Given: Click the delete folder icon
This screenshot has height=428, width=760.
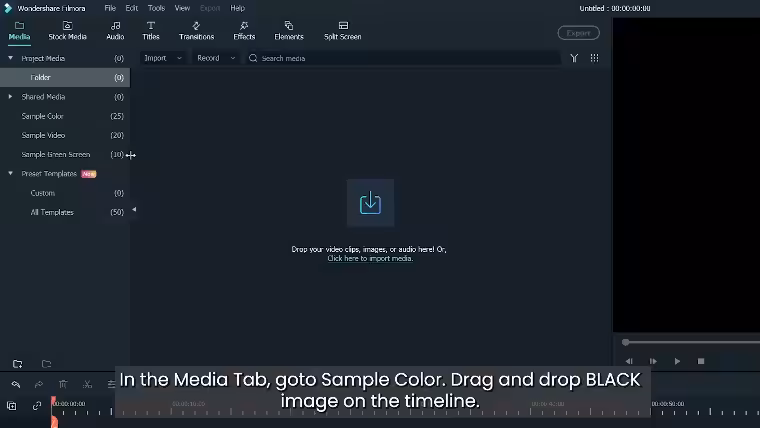Looking at the screenshot, I should click(47, 364).
